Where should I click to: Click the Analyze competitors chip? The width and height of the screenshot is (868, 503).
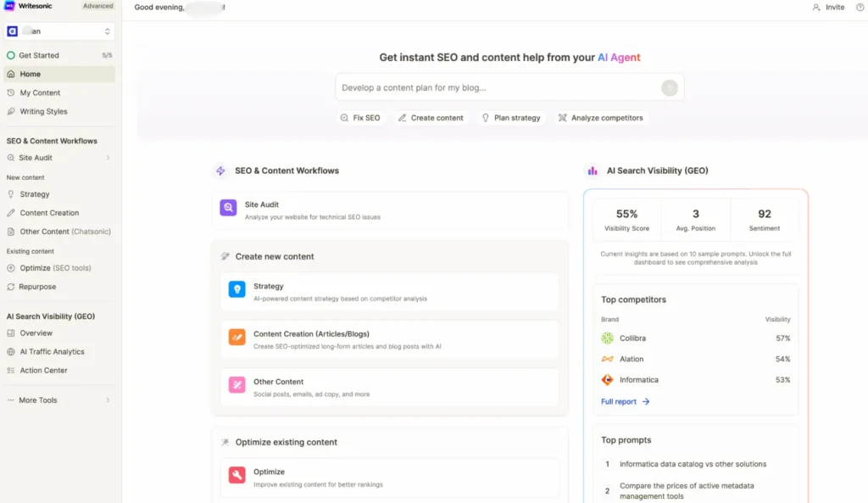tap(601, 118)
